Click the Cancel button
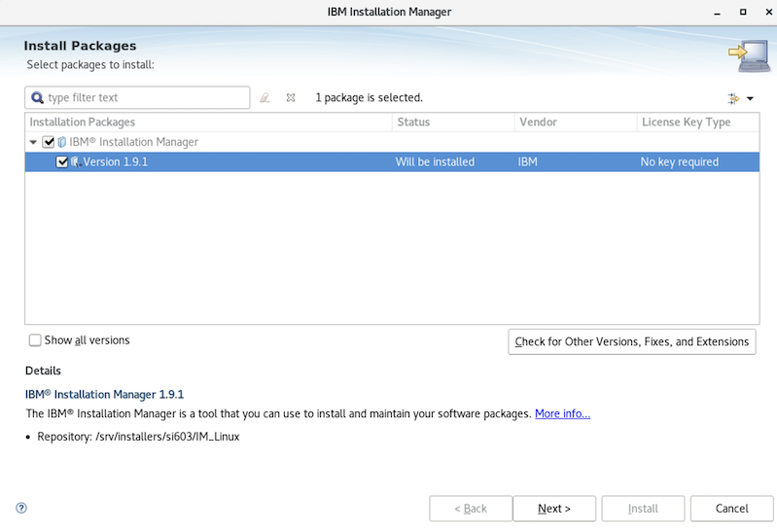The height and width of the screenshot is (532, 777). [x=732, y=509]
